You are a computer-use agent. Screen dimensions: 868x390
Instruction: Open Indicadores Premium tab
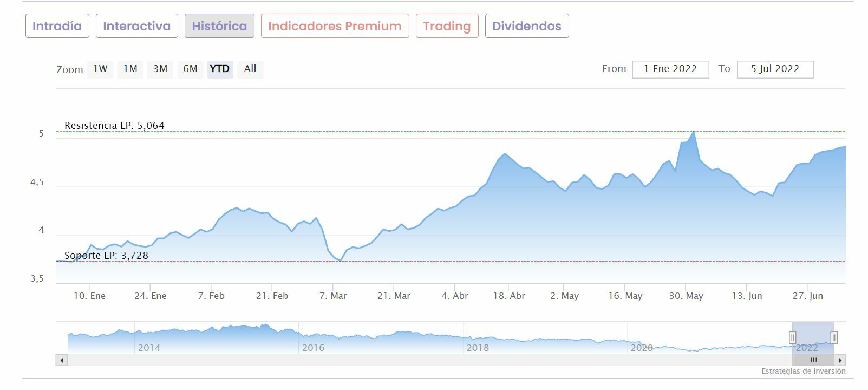335,26
